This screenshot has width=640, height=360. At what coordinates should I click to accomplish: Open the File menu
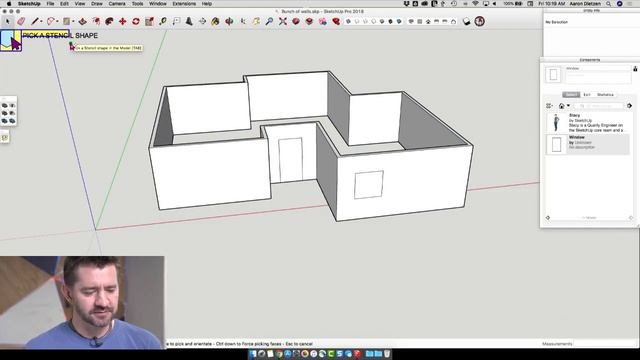pyautogui.click(x=50, y=4)
